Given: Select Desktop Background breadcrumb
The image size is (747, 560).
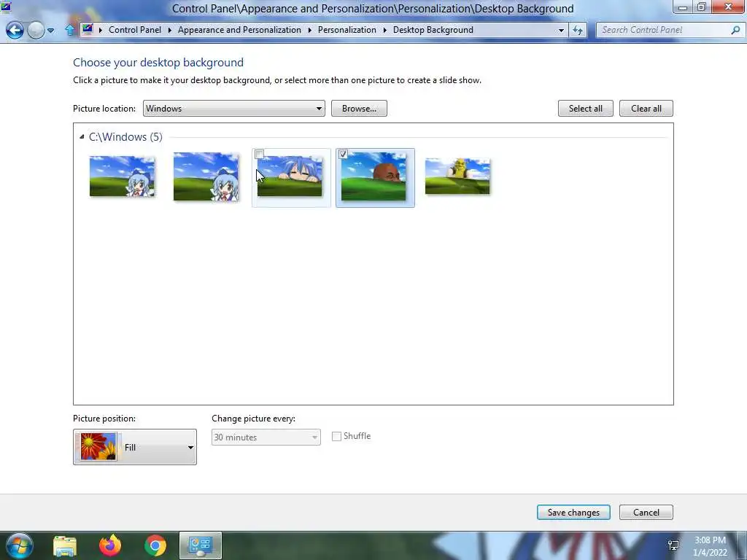Looking at the screenshot, I should point(433,29).
